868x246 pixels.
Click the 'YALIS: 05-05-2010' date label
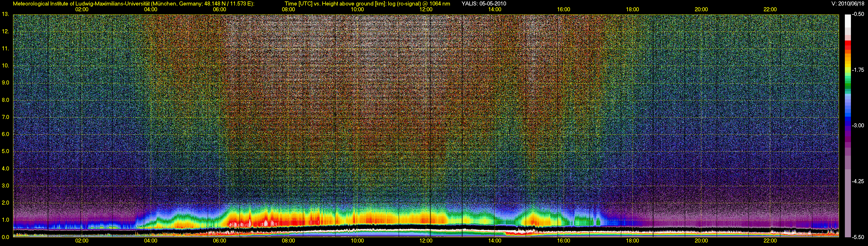pos(483,4)
